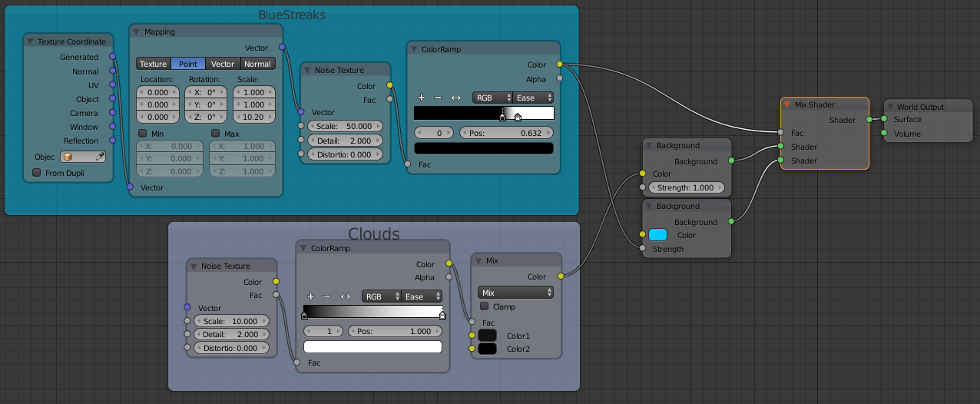Remove color stop in BlueStreaks ColorRamp
The height and width of the screenshot is (404, 980).
pos(438,98)
